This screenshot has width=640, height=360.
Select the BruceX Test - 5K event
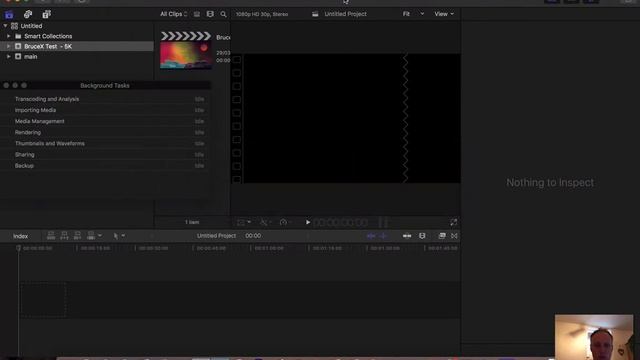click(x=77, y=46)
